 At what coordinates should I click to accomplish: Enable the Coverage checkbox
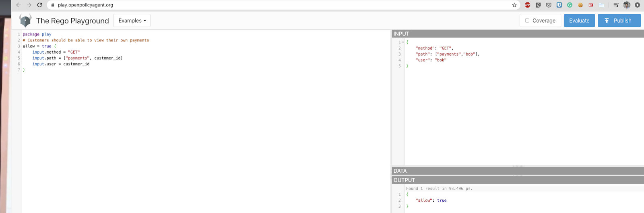527,21
